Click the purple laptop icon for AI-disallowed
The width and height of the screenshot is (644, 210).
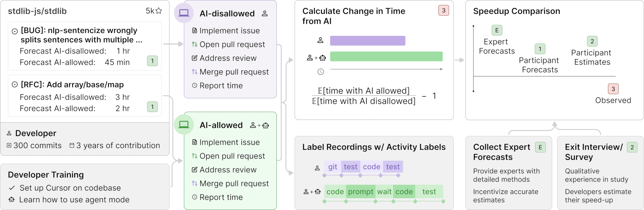(x=184, y=13)
